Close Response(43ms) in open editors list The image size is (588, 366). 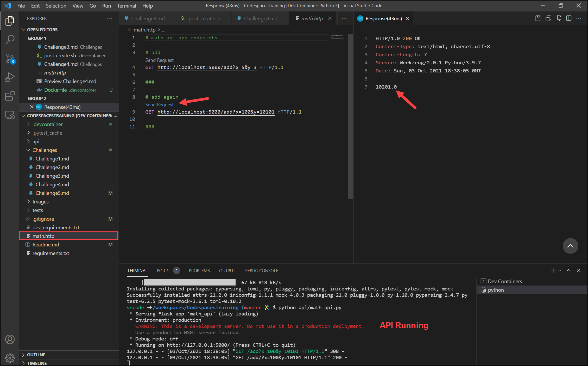click(31, 107)
